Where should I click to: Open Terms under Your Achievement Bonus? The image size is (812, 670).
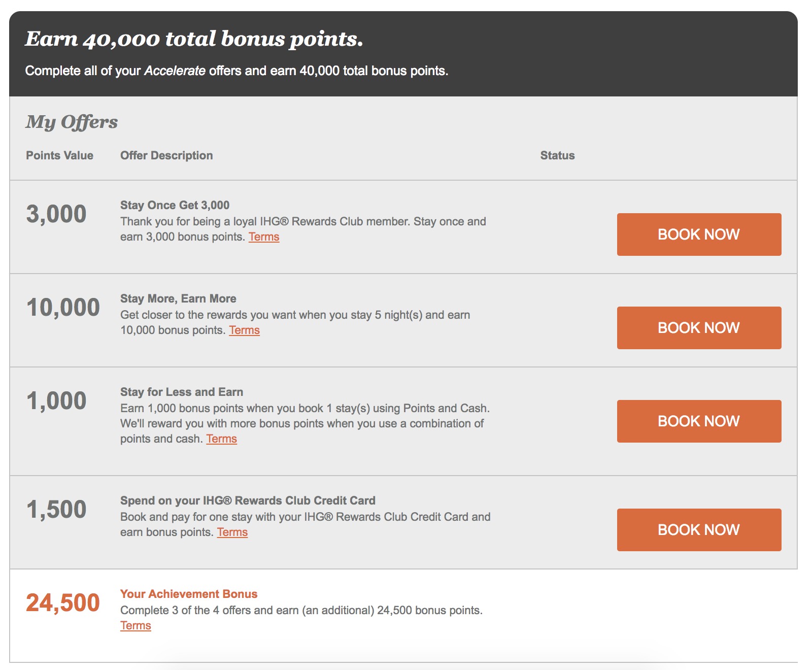pos(136,626)
